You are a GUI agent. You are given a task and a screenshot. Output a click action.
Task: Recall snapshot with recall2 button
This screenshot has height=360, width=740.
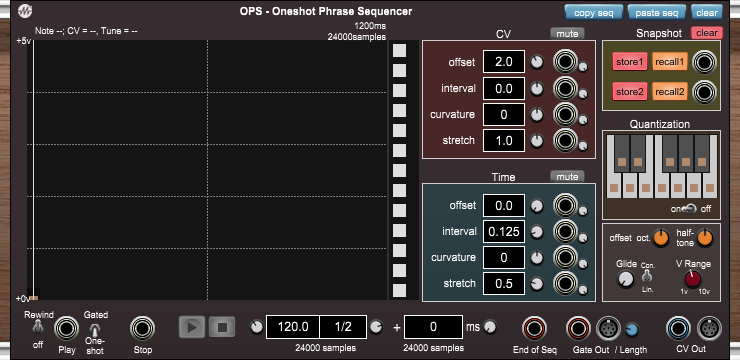tap(670, 92)
